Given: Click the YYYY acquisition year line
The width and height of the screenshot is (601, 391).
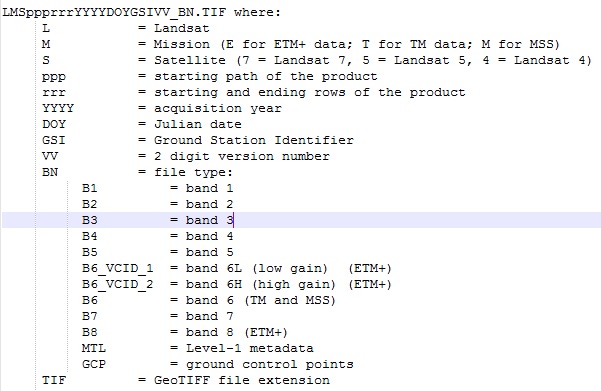Looking at the screenshot, I should coord(162,108).
